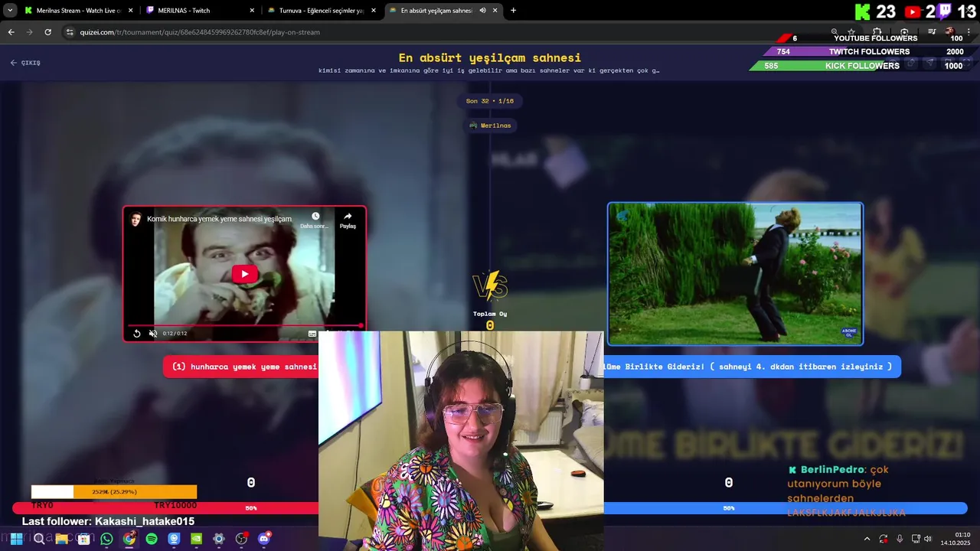
Task: Click the red 50% vote bar
Action: point(165,508)
